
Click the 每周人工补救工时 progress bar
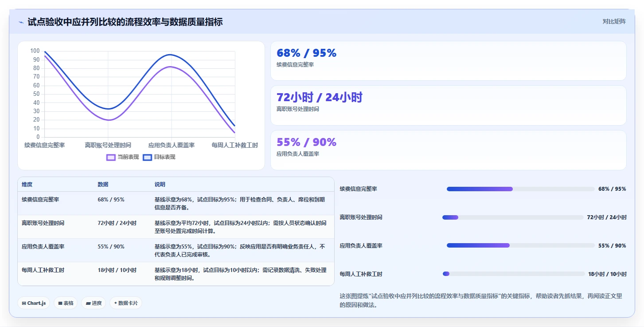point(514,274)
